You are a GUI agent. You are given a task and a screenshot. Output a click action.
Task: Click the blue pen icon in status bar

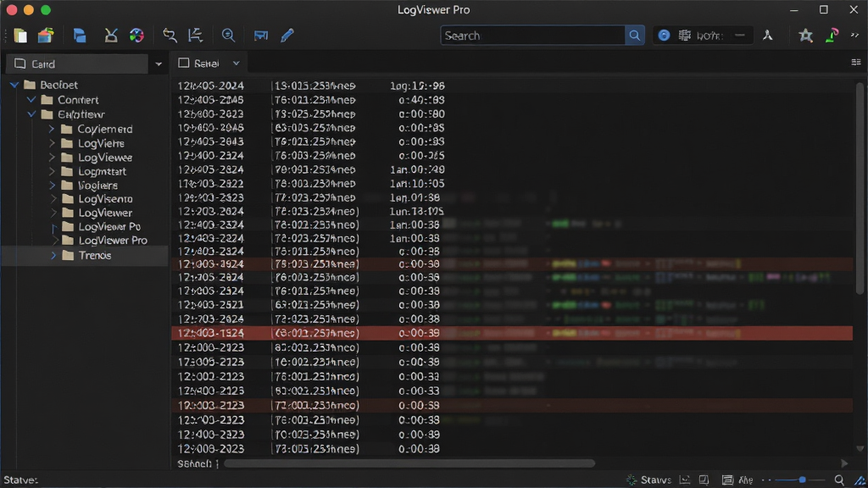[x=860, y=481]
